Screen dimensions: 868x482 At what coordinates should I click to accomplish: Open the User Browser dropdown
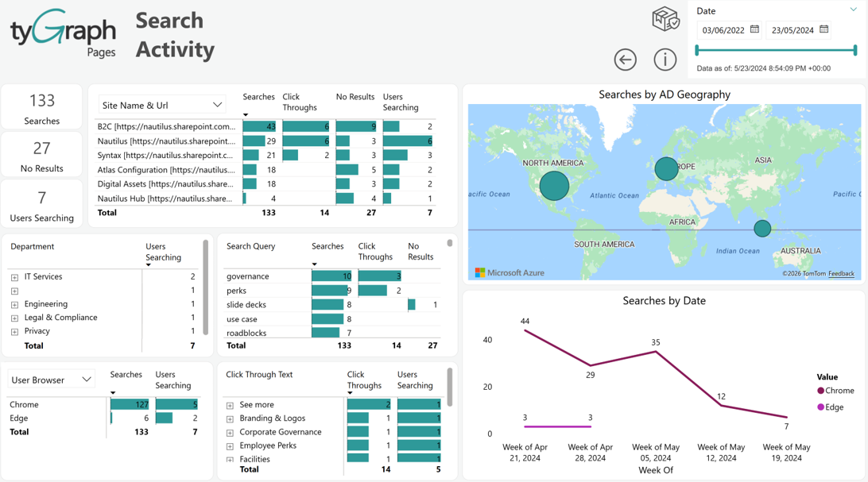(x=51, y=380)
